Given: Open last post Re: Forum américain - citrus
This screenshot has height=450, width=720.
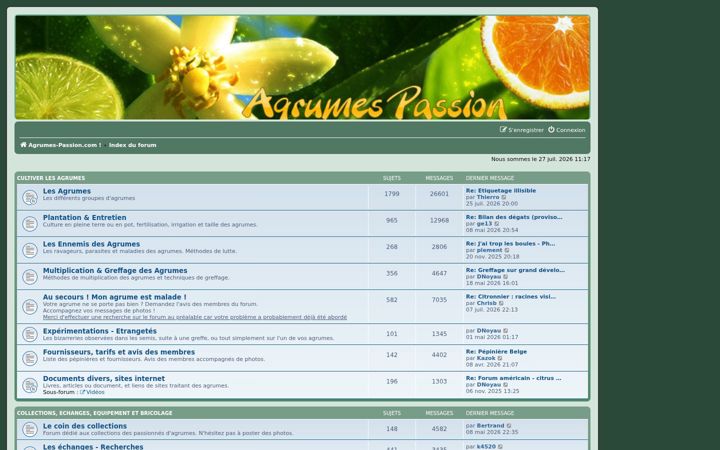Looking at the screenshot, I should pos(513,378).
